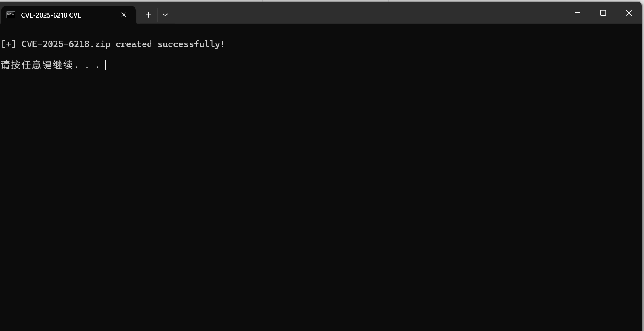This screenshot has width=644, height=331.
Task: Minimize the terminal window
Action: 577,13
